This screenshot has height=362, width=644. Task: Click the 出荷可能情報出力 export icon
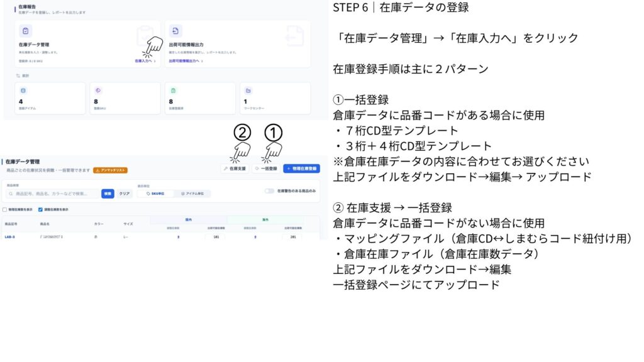click(x=175, y=31)
